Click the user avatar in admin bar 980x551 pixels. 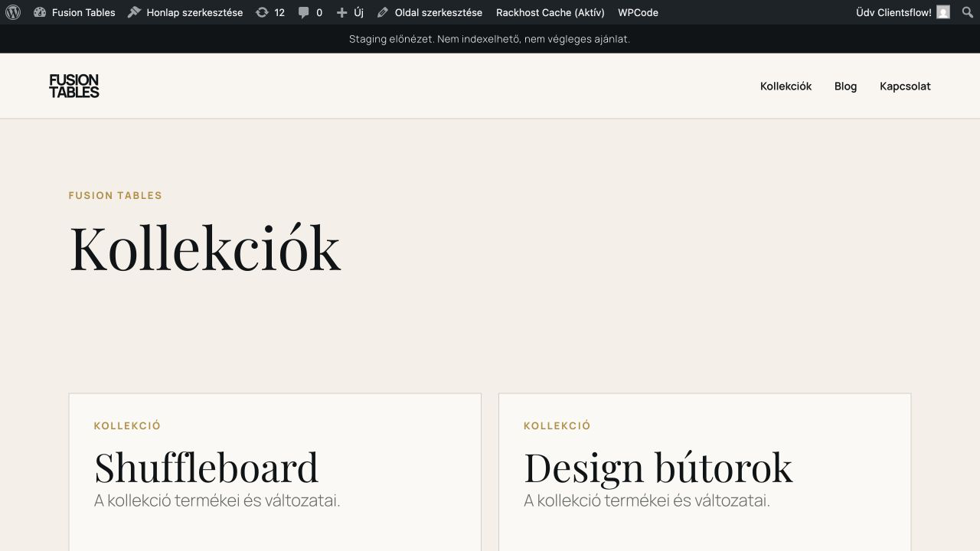[x=943, y=12]
